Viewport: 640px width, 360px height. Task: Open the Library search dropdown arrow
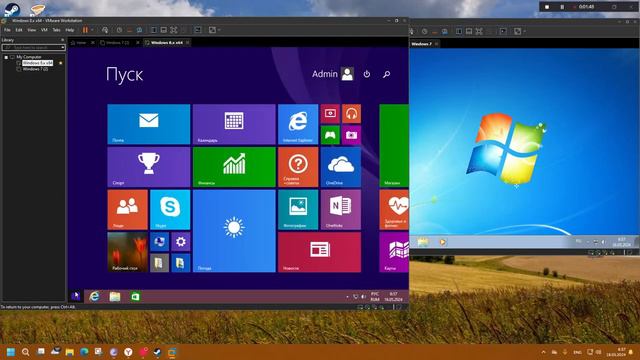(62, 47)
